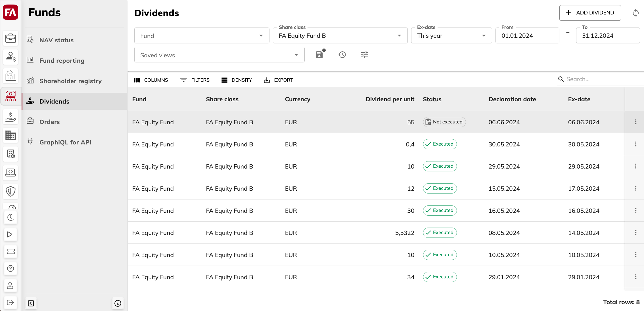644x311 pixels.
Task: Open the shield security sidebar icon
Action: click(x=11, y=191)
